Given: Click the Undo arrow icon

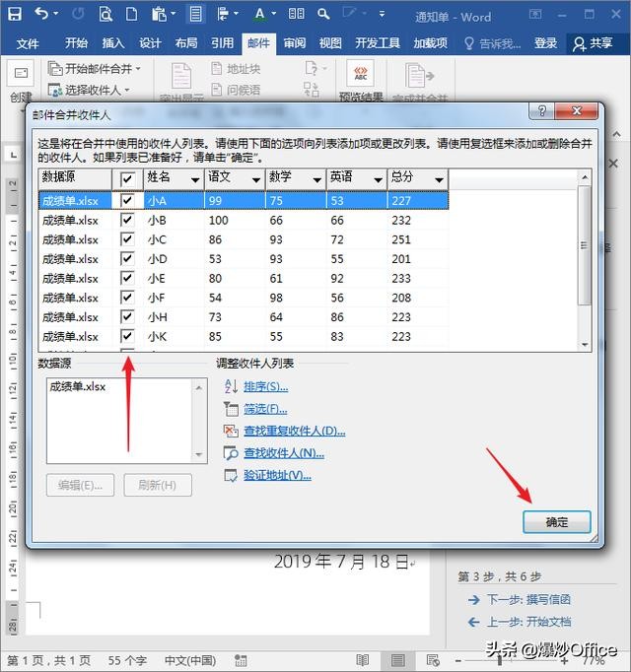Looking at the screenshot, I should tap(41, 14).
